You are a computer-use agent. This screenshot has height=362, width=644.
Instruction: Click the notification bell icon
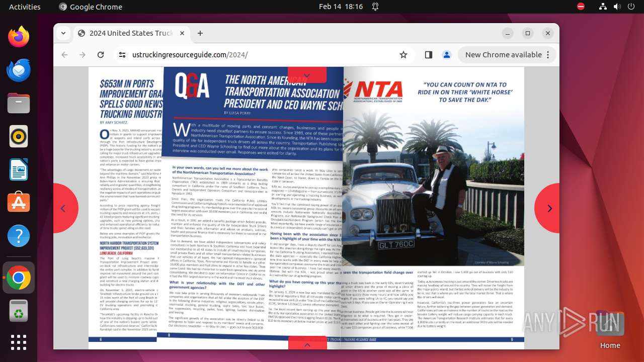375,7
